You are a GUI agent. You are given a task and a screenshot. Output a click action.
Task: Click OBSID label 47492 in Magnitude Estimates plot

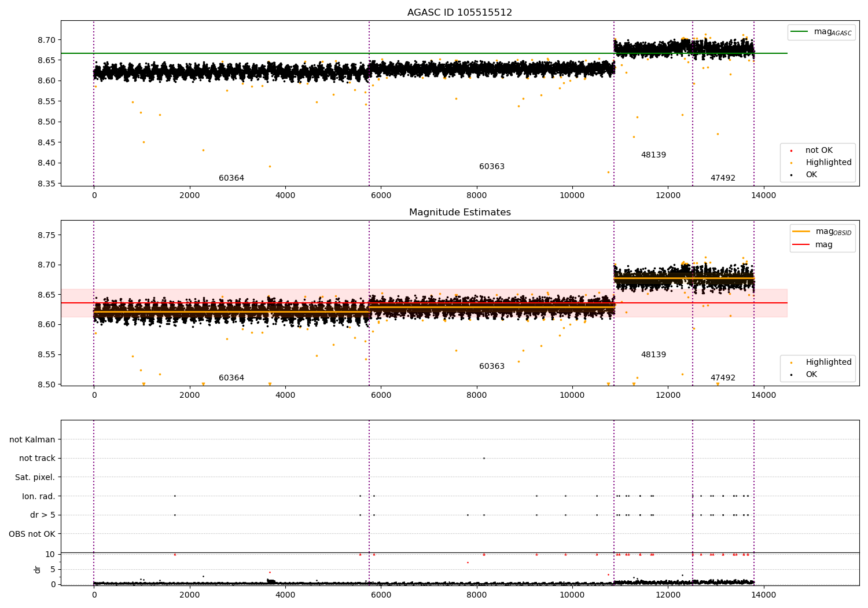[x=723, y=378]
